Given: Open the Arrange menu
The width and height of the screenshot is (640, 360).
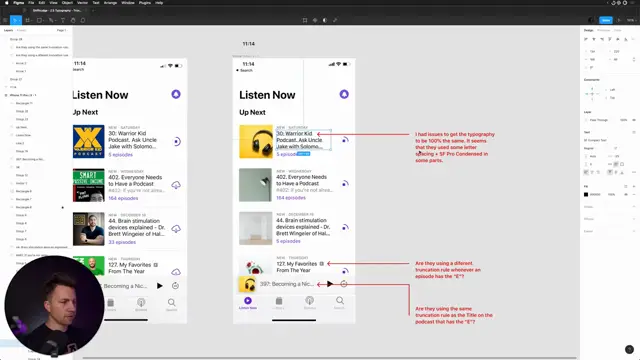Looking at the screenshot, I should click(x=110, y=2).
